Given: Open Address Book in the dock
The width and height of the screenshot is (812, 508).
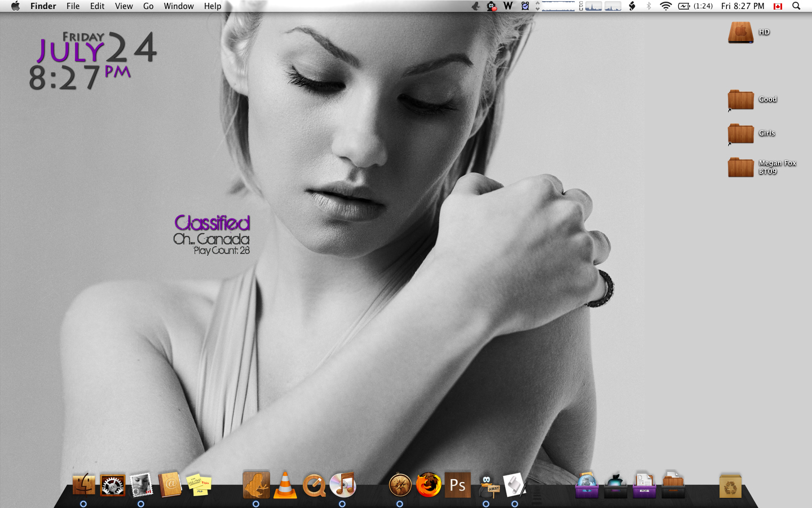Looking at the screenshot, I should click(x=170, y=485).
